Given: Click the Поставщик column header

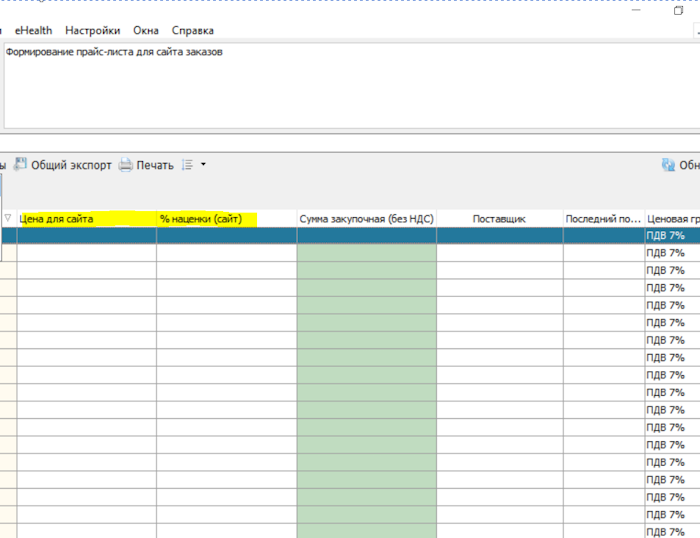Looking at the screenshot, I should coord(499,218).
